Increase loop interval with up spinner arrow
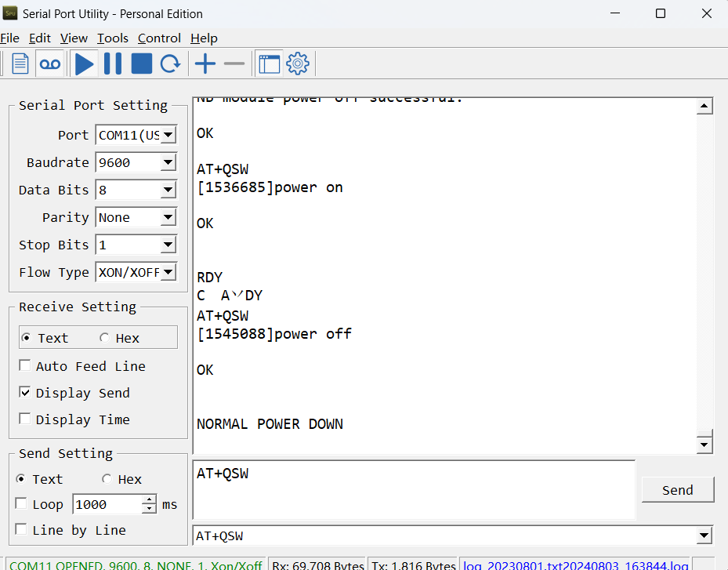Viewport: 728px width, 570px height. 149,500
